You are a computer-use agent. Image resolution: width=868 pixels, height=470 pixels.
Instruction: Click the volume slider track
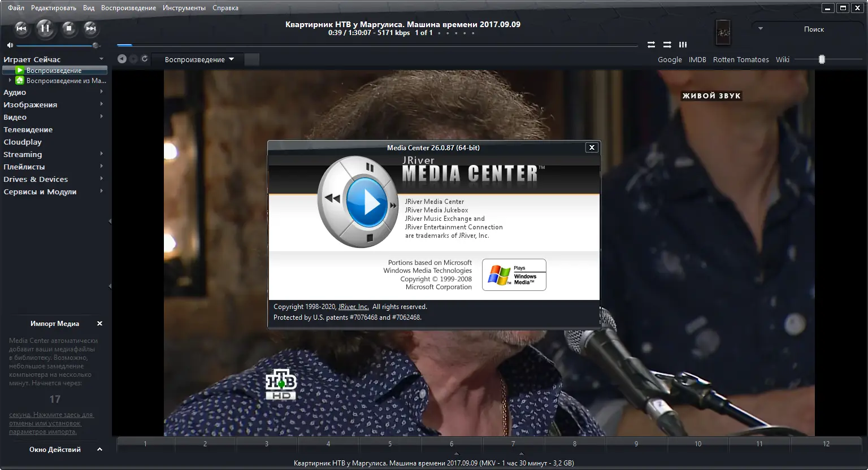point(57,45)
